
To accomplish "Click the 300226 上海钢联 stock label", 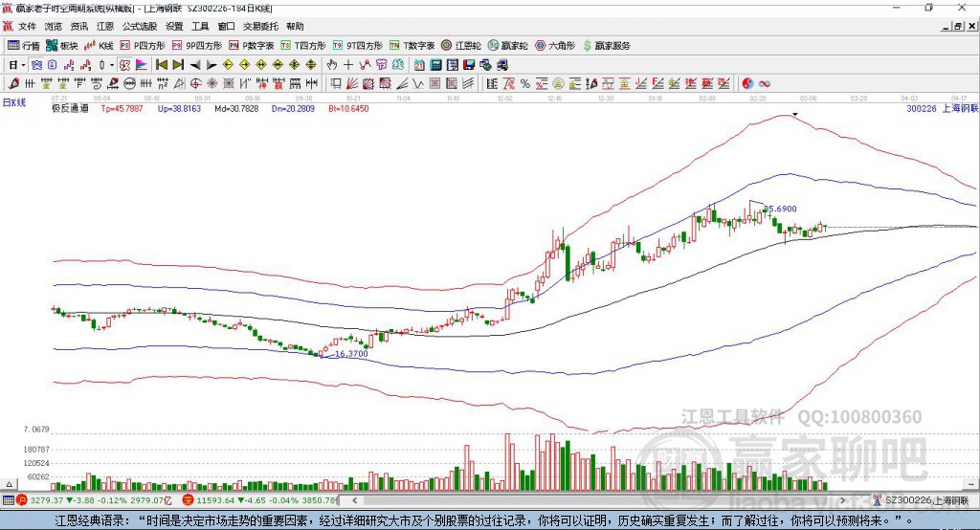I will tap(942, 108).
